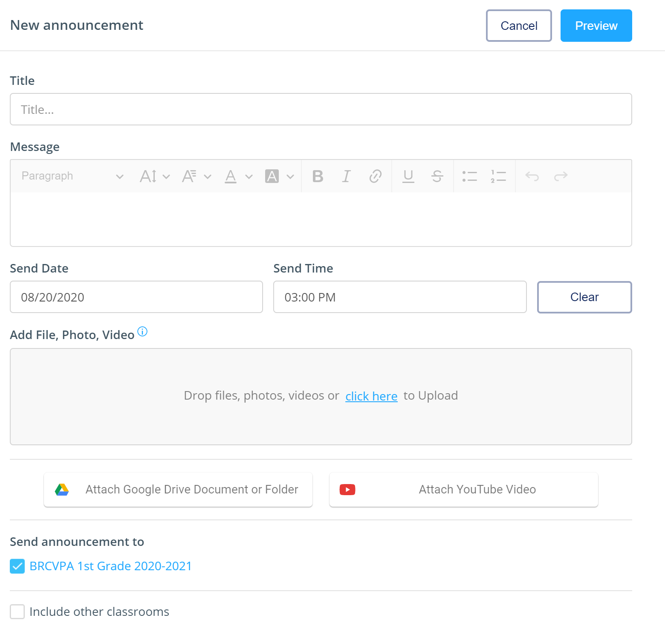This screenshot has height=644, width=665.
Task: Toggle italic formatting in message toolbar
Action: (347, 176)
